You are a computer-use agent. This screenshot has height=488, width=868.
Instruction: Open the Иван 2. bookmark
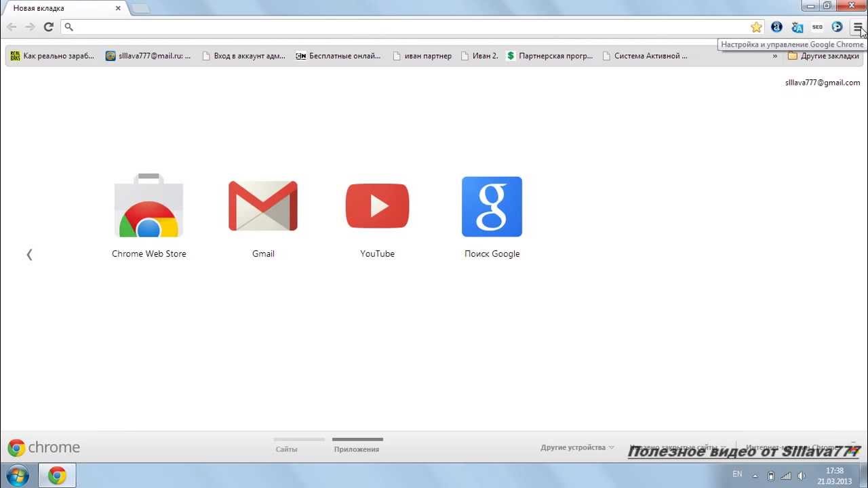click(479, 56)
